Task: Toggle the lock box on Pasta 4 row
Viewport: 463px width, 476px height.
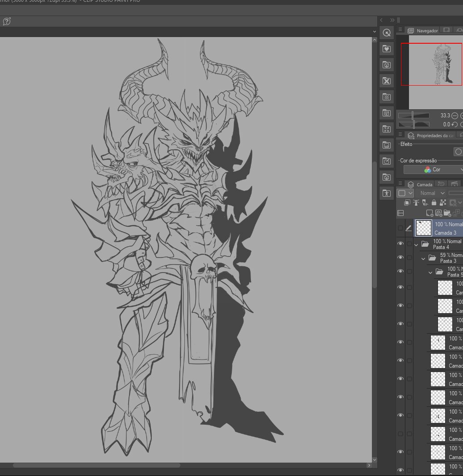Action: click(x=409, y=244)
